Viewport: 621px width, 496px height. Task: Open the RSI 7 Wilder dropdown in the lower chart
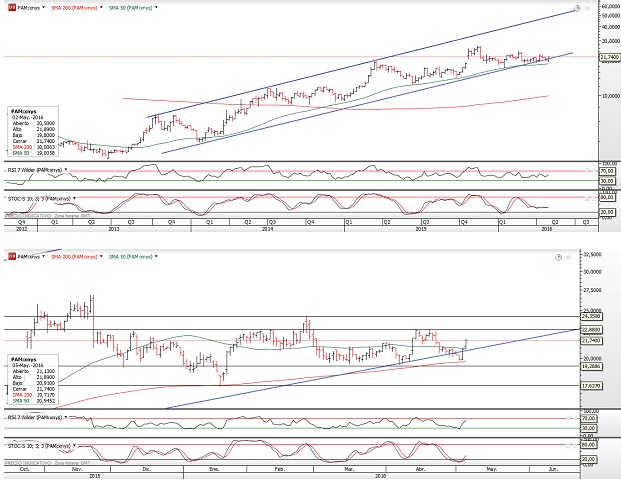coord(66,417)
